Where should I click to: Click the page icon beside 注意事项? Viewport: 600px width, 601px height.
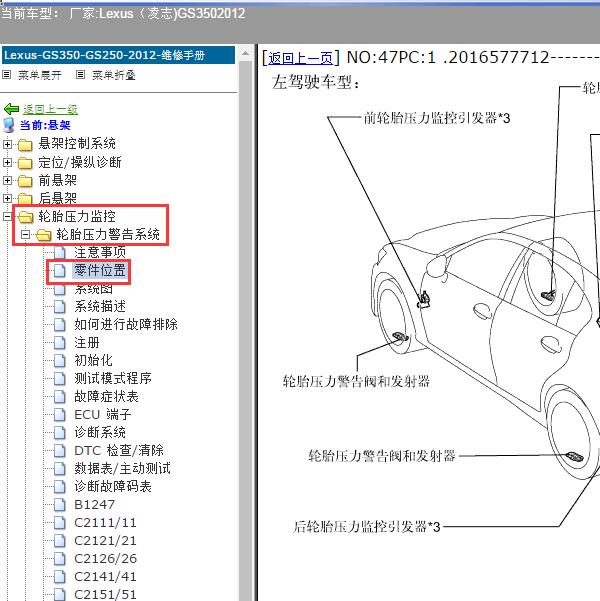coord(59,253)
